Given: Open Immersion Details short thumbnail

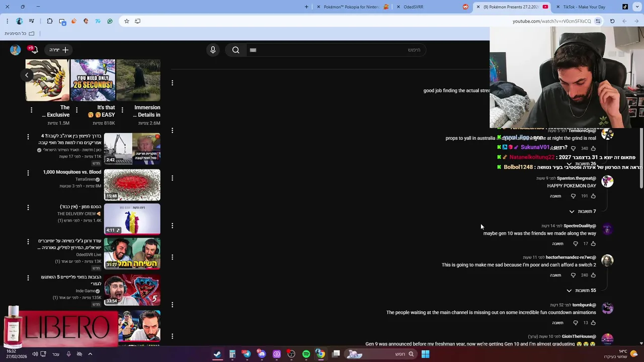Looking at the screenshot, I should [138, 80].
